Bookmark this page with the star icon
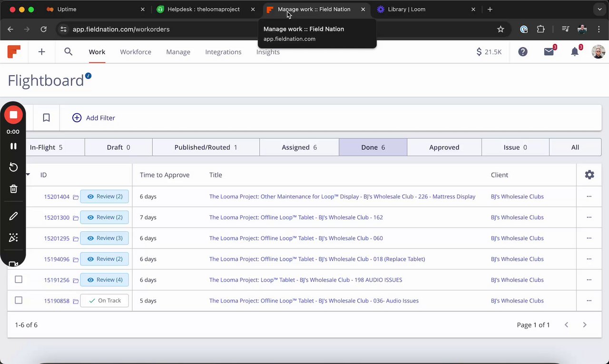609x364 pixels. coord(501,30)
